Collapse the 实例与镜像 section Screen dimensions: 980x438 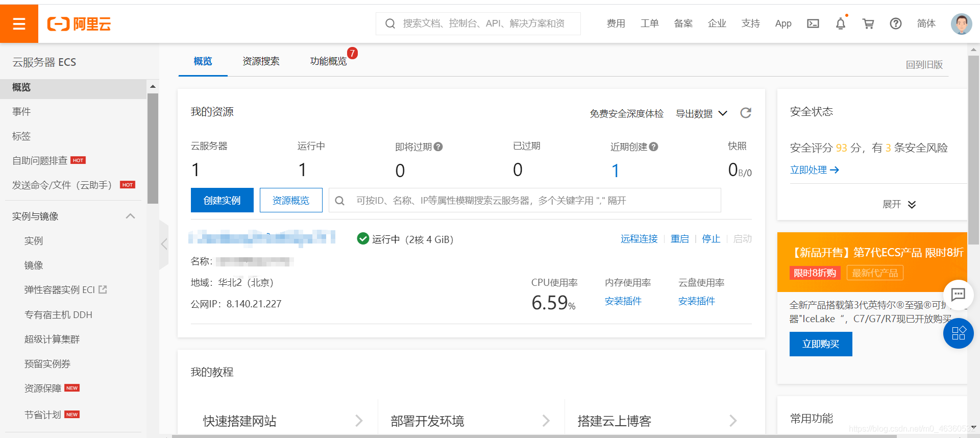pos(130,216)
